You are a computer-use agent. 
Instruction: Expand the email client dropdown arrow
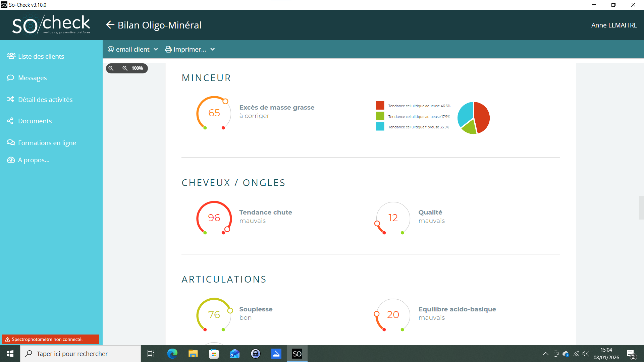click(x=156, y=49)
